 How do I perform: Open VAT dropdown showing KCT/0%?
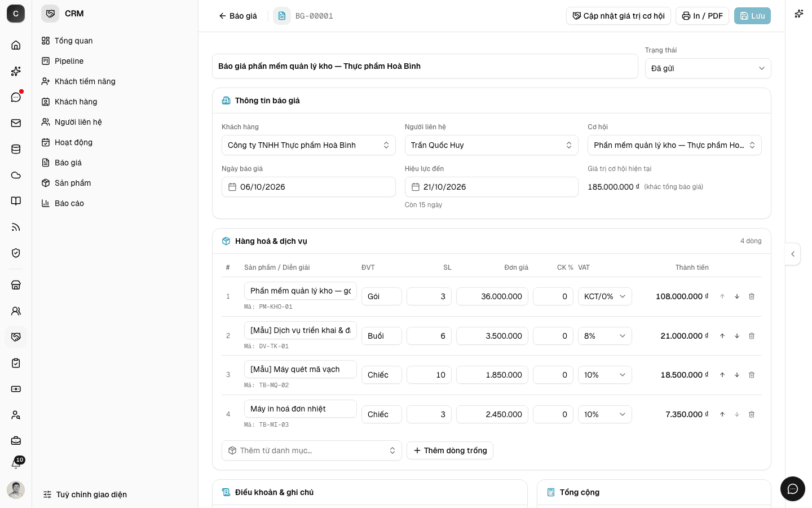(604, 296)
